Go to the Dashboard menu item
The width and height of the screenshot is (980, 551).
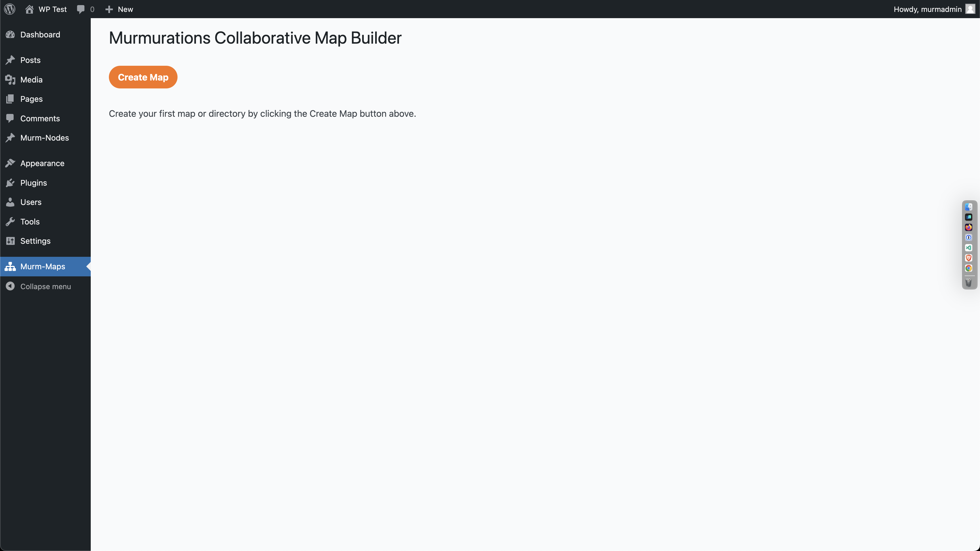40,35
